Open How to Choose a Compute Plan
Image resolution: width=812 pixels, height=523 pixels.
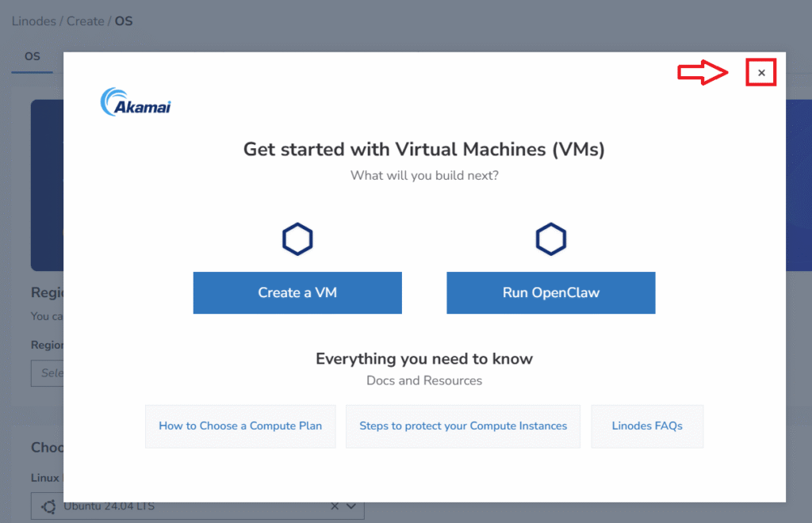click(x=240, y=426)
